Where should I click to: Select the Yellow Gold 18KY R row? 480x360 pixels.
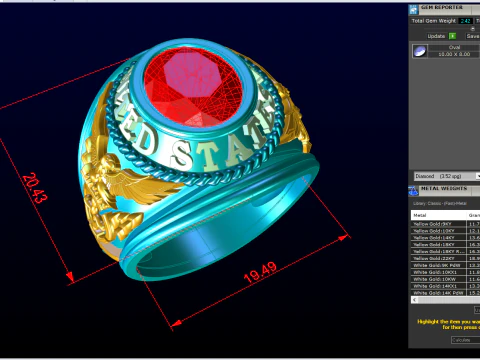[445, 251]
